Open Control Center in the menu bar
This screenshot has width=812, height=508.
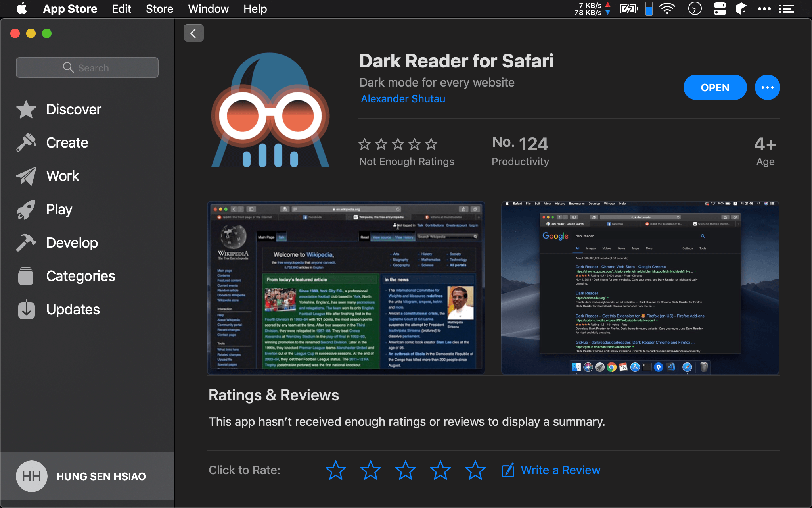[720, 9]
